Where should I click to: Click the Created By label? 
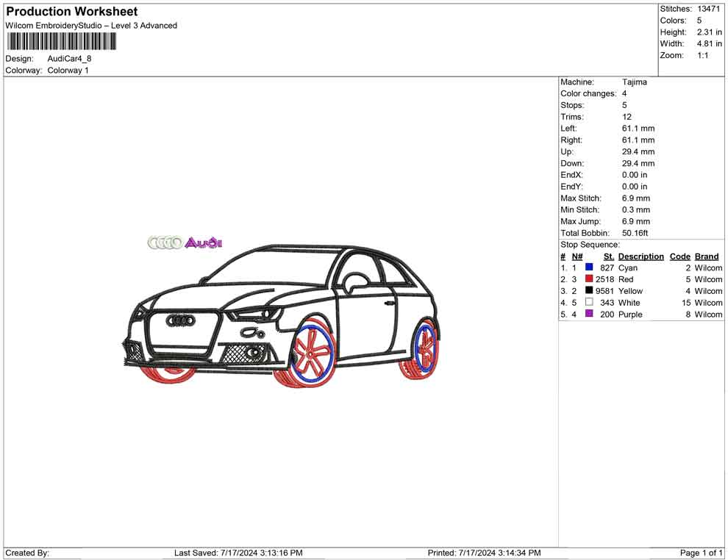27,553
